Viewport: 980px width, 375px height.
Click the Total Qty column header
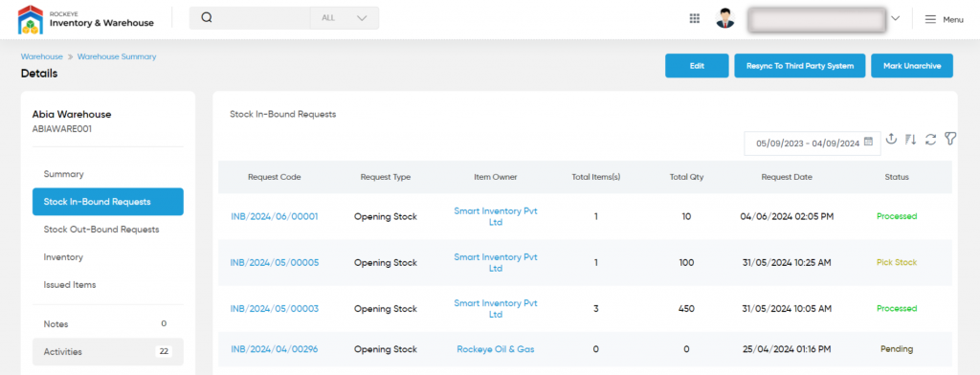686,177
